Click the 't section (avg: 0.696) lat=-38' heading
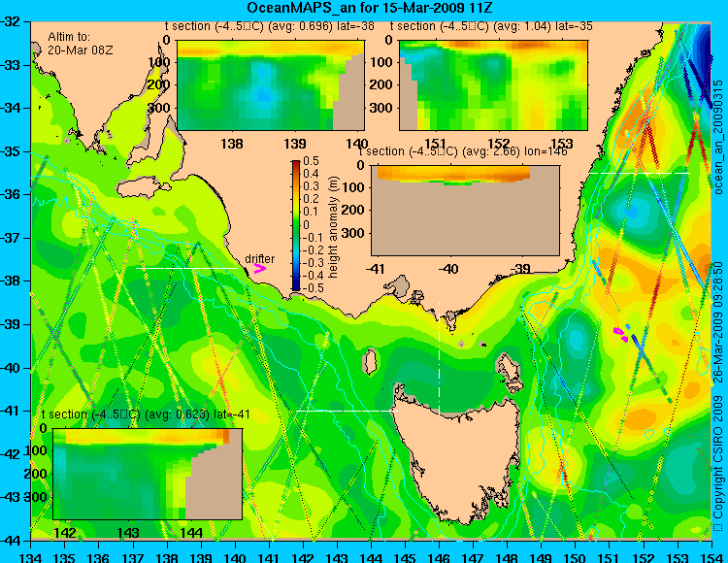 [269, 26]
